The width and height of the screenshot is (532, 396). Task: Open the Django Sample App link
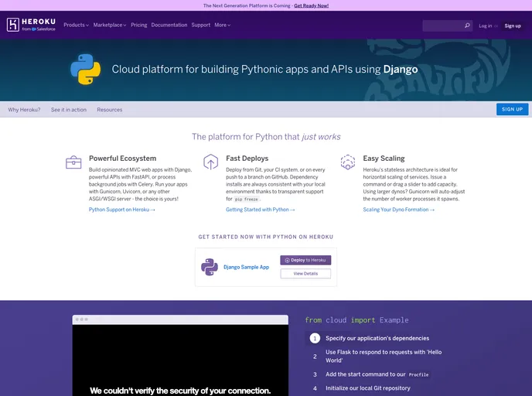tap(247, 267)
